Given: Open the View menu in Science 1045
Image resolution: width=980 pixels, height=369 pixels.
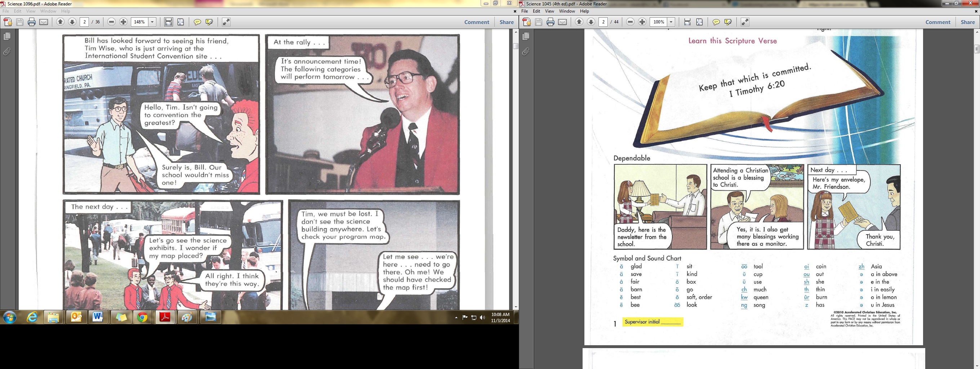Looking at the screenshot, I should pos(549,11).
